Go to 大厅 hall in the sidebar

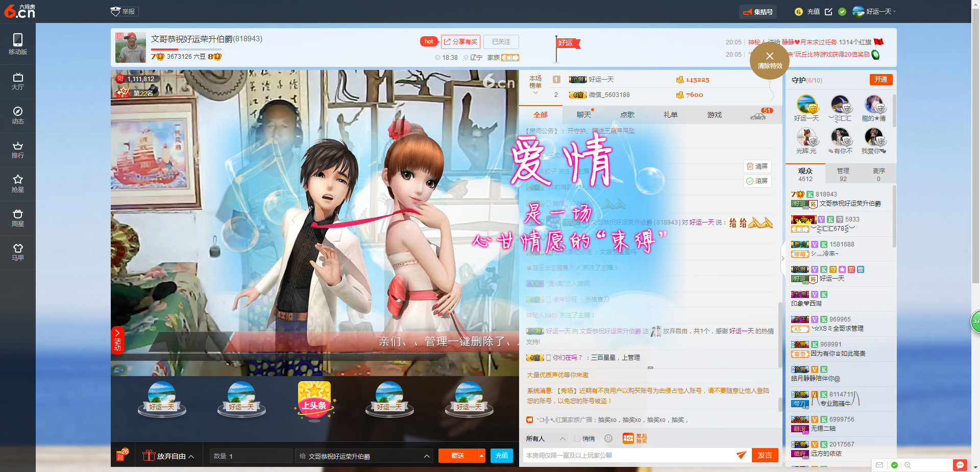point(17,81)
